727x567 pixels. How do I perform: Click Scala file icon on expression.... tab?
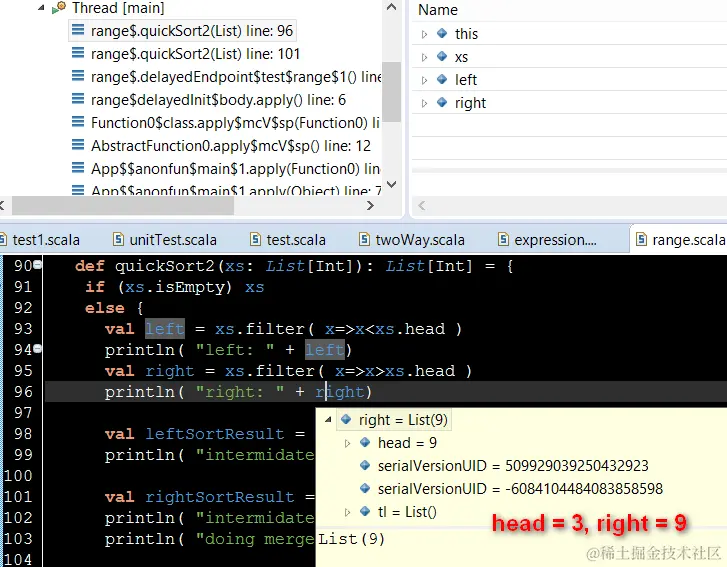[504, 239]
